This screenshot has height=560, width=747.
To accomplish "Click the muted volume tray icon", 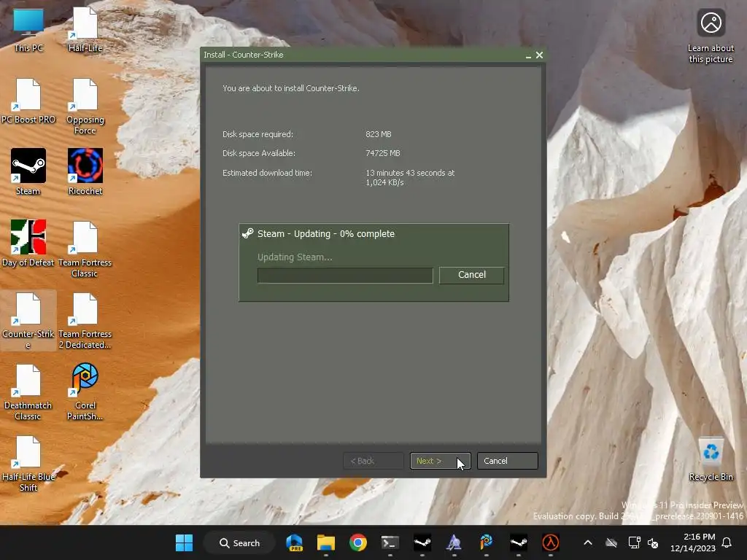I will click(653, 542).
